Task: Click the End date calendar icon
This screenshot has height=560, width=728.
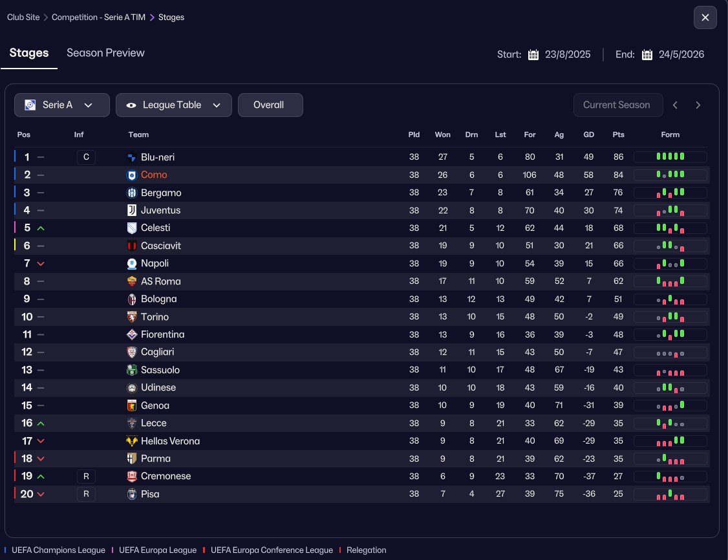Action: point(647,54)
